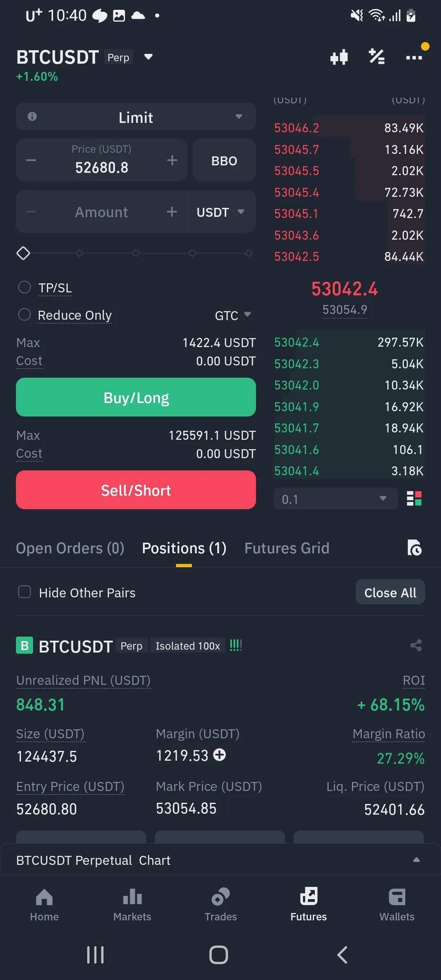
Task: Go to the Wallets tab
Action: (x=397, y=904)
